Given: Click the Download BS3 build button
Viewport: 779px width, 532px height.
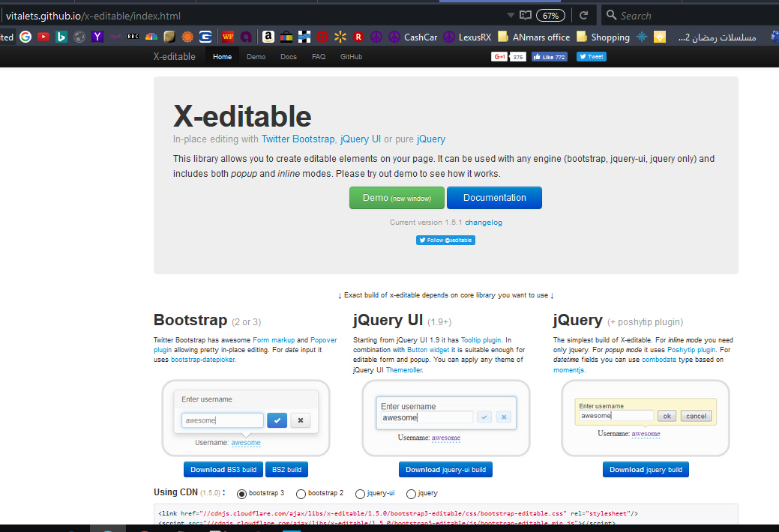Looking at the screenshot, I should point(223,470).
